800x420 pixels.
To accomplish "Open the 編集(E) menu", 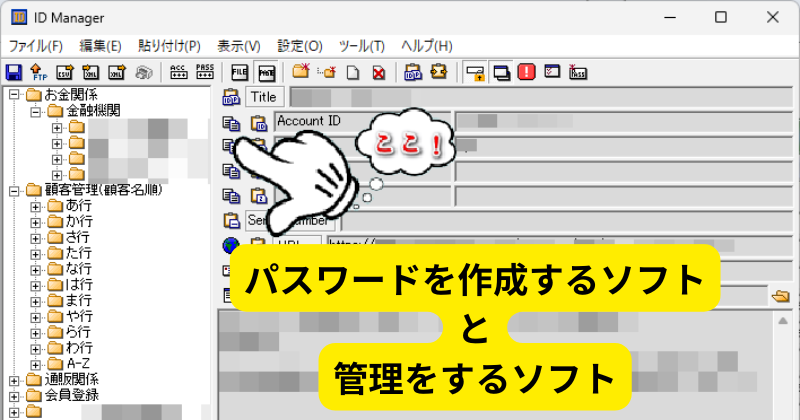I will 101,46.
